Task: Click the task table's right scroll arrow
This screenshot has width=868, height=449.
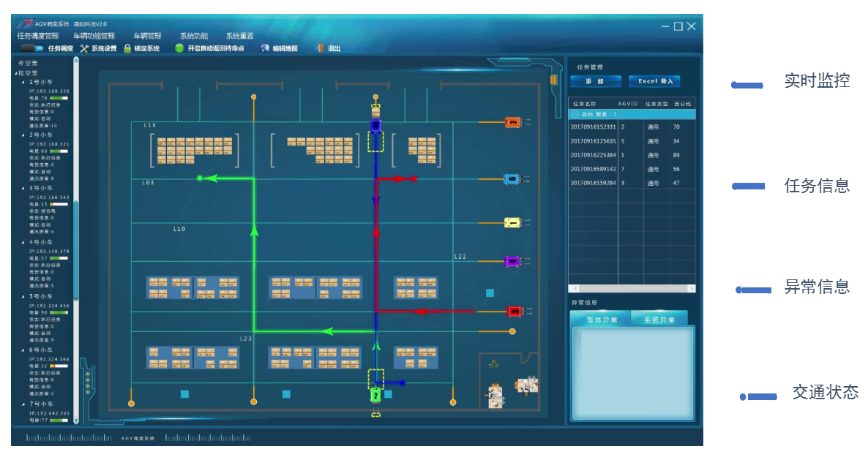Action: pos(692,289)
